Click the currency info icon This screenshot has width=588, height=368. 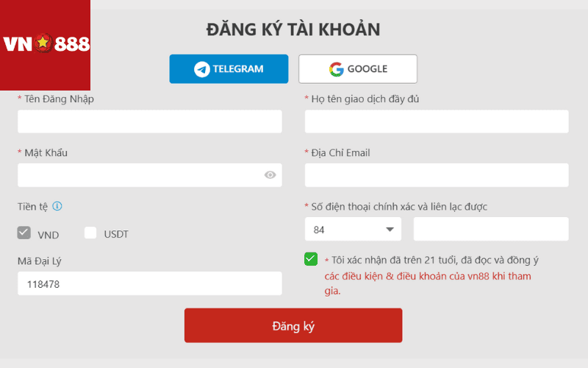click(57, 206)
